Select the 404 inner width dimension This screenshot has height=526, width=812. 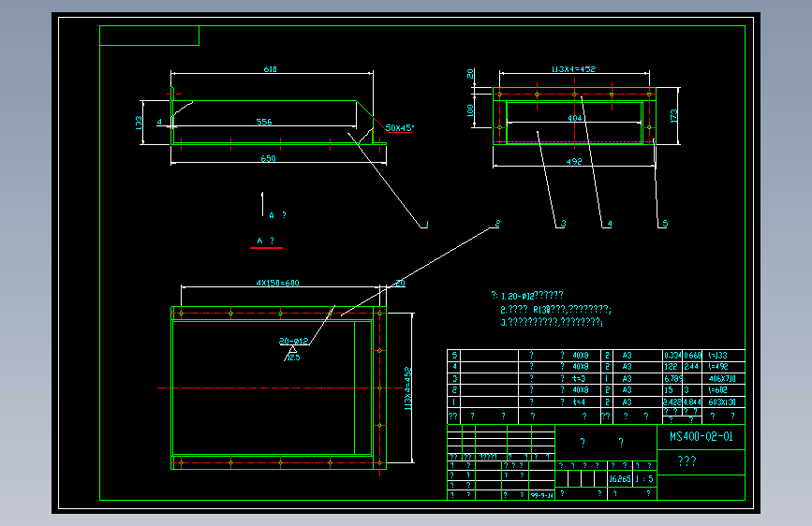tap(574, 118)
